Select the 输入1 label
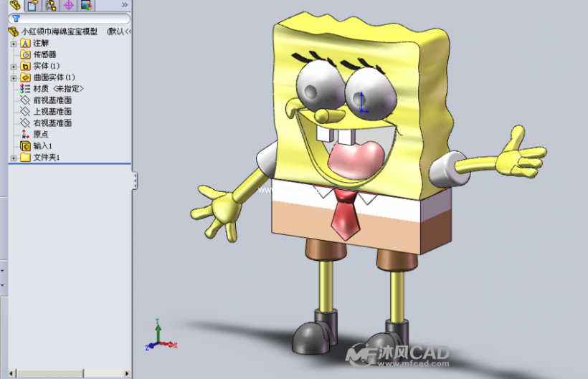The image size is (588, 379). point(43,145)
